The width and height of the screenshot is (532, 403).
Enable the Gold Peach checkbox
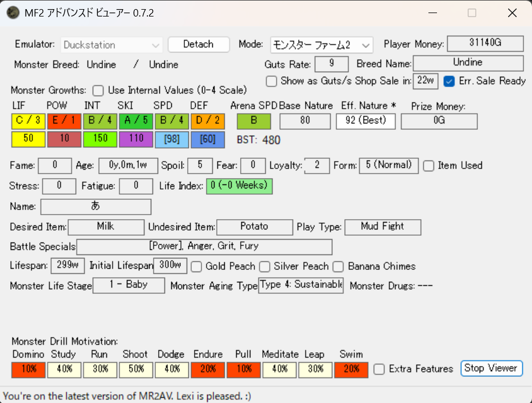point(197,266)
